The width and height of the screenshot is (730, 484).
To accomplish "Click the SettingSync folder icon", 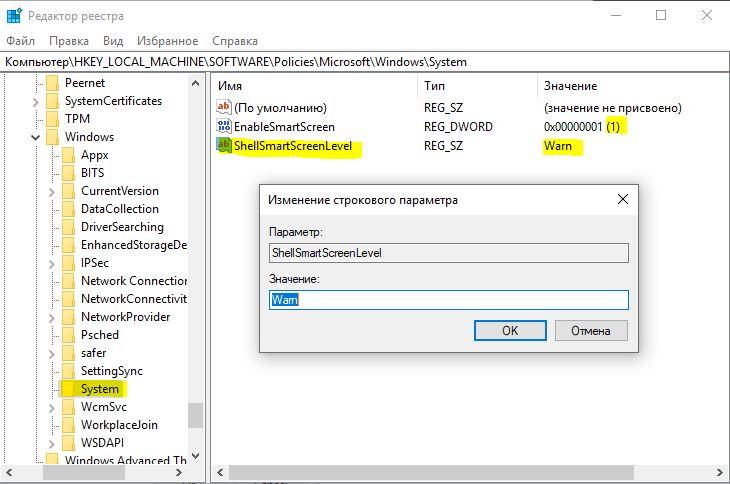I will tap(68, 371).
